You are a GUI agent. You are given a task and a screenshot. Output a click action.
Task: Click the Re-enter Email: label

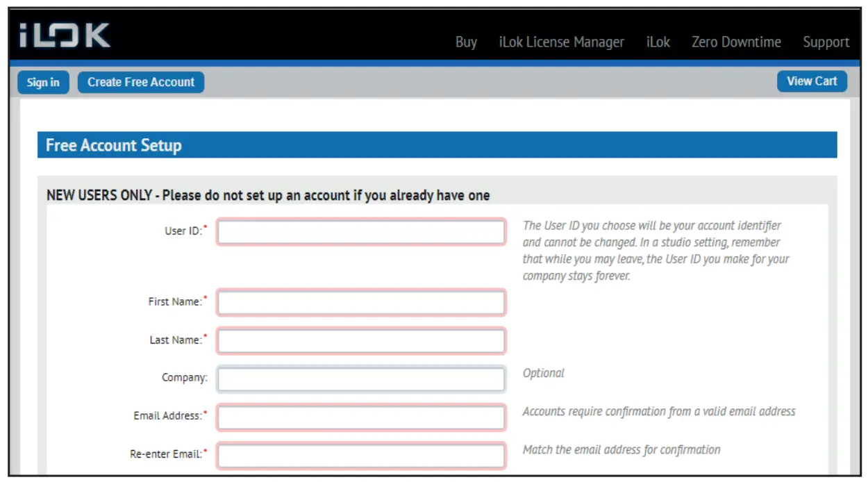(x=168, y=454)
